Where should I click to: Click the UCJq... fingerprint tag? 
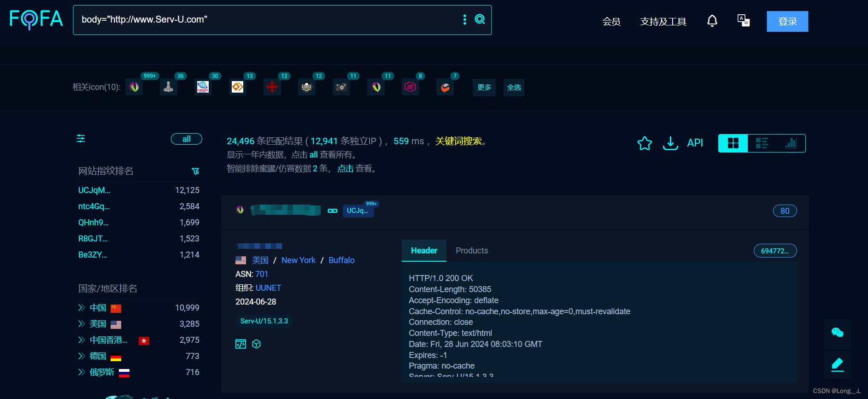(358, 211)
